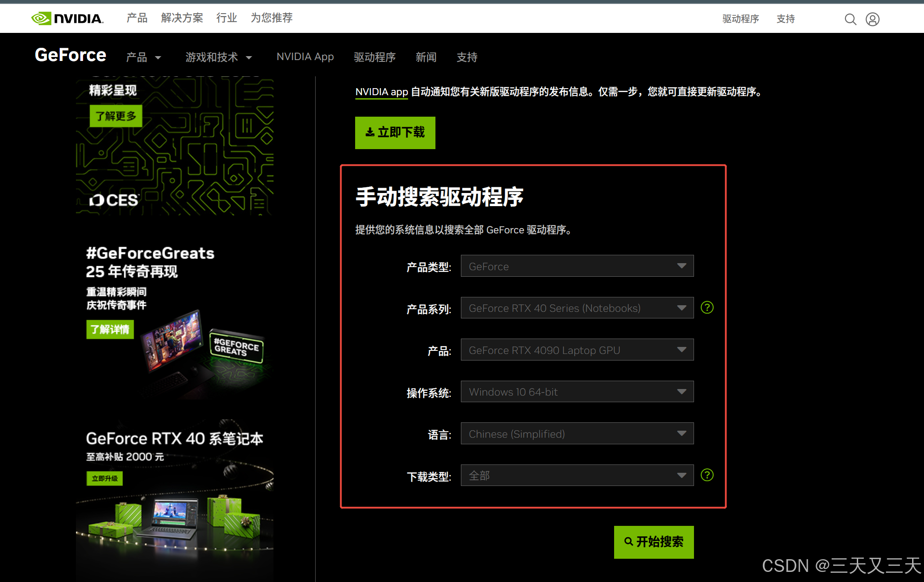The image size is (924, 582).
Task: Open the 产品系列 RTX 40 Series dropdown
Action: 577,308
